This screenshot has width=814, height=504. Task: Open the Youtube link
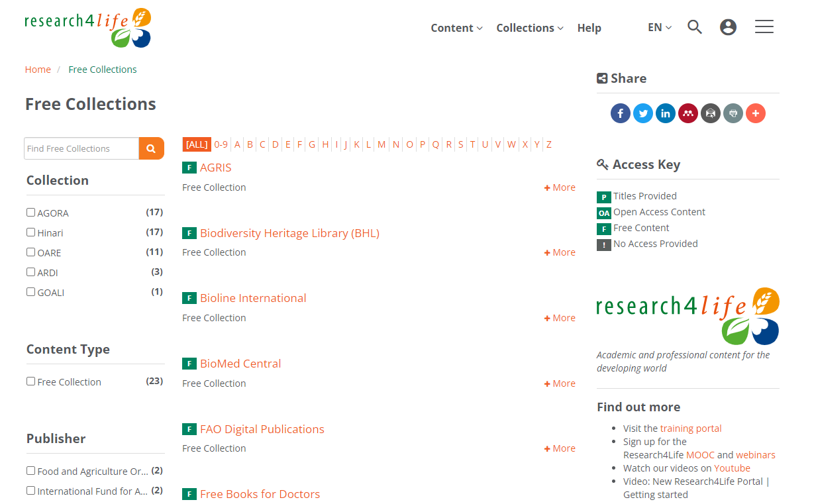tap(732, 468)
